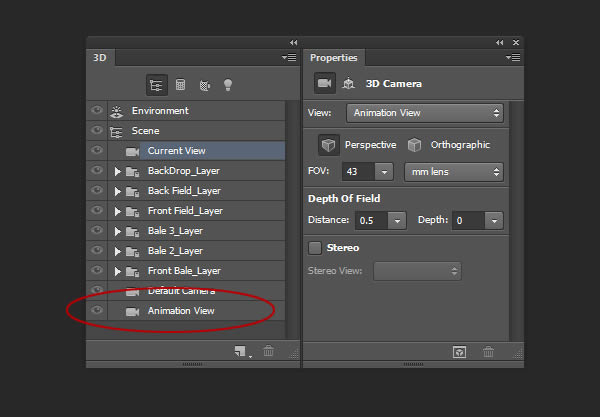Select the Whole Scene filter icon
This screenshot has width=600, height=417.
[157, 85]
